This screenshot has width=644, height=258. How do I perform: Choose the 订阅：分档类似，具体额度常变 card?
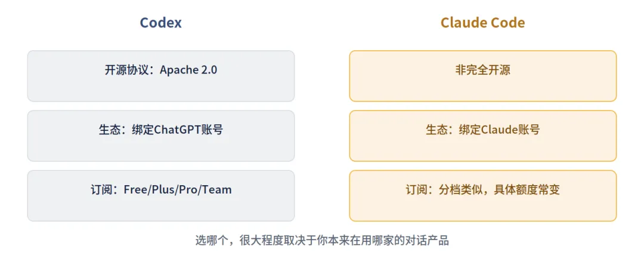pos(482,195)
